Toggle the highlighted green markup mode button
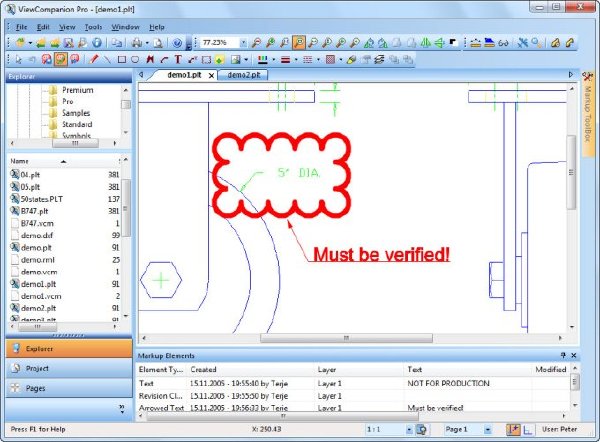This screenshot has width=600, height=442. click(60, 59)
